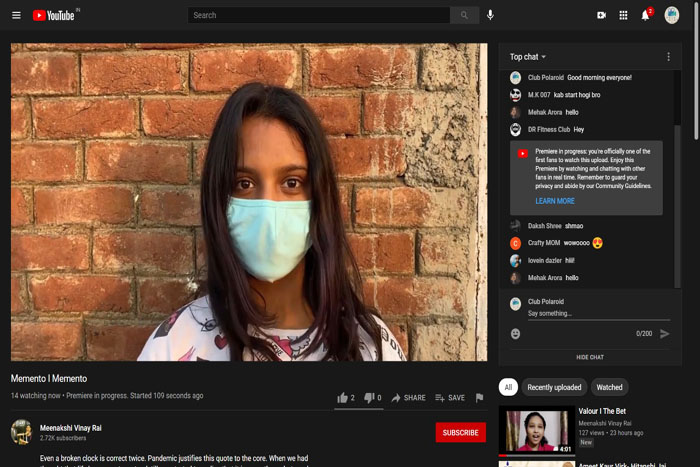Click M.K 007's joker avatar
The image size is (700, 467).
(x=515, y=95)
